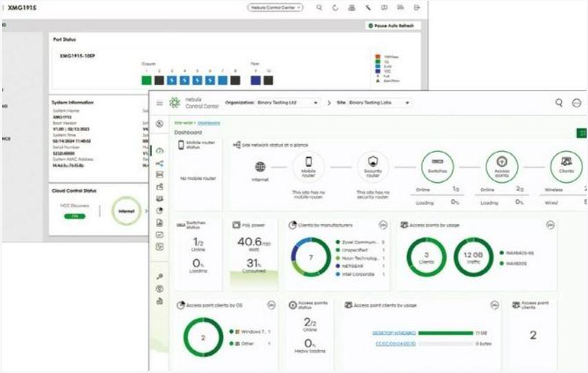Image resolution: width=588 pixels, height=373 pixels.
Task: Toggle 24h view on Clients by manufacturers
Action: (382, 225)
